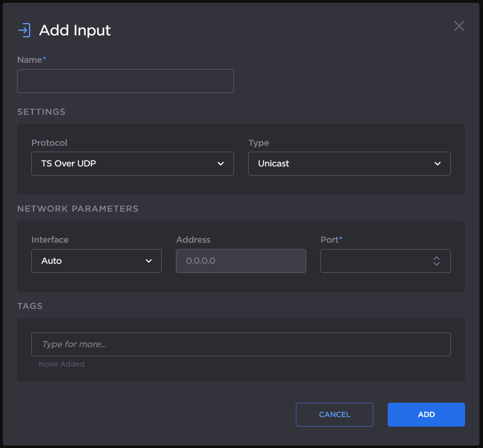Click the Port value stepper control

click(x=437, y=261)
